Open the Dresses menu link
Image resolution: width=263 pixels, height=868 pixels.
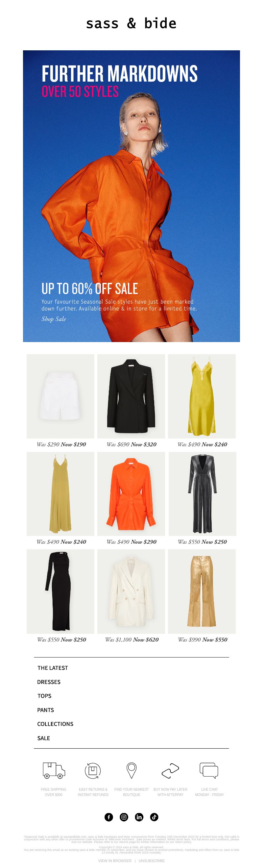pyautogui.click(x=49, y=682)
